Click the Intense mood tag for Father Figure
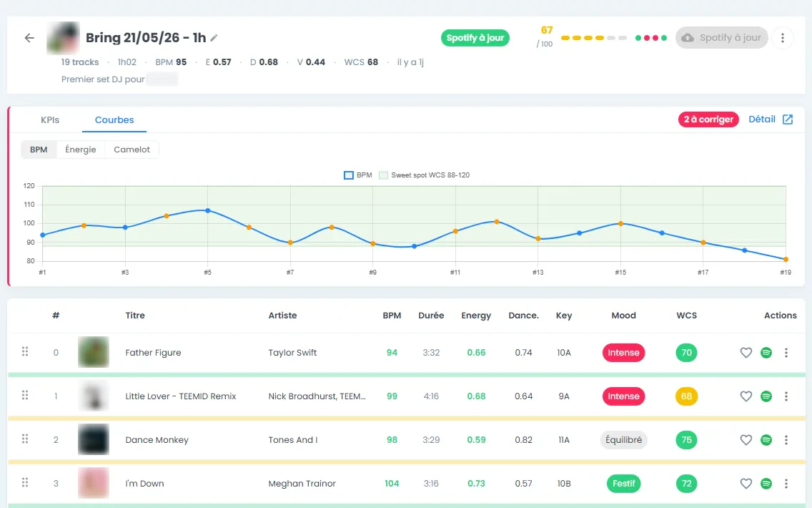Image resolution: width=812 pixels, height=508 pixels. (623, 353)
